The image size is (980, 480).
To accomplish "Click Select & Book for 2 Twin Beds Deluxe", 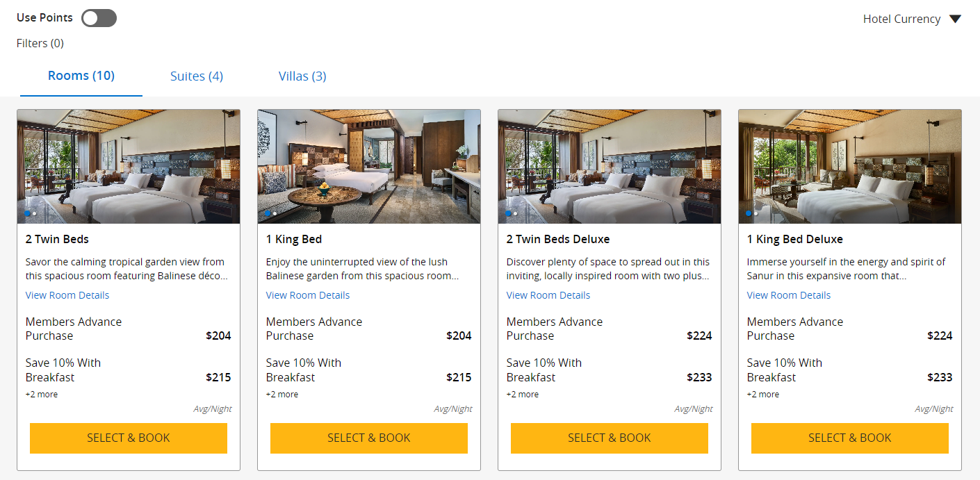I will (x=609, y=438).
